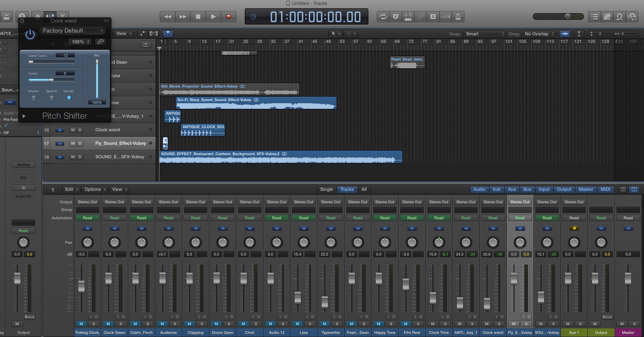644x337 pixels.
Task: Open the Drag No Overlap dropdown
Action: pyautogui.click(x=539, y=34)
